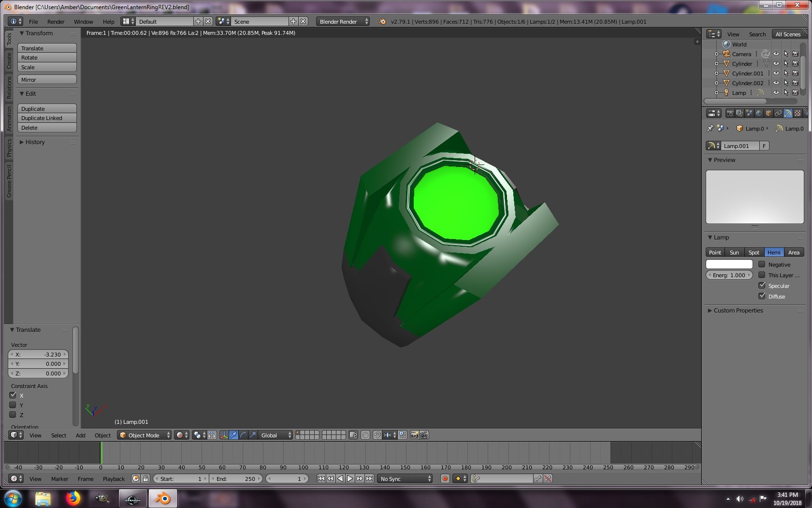Select the Spot lamp type tab
Screen dimensions: 812x508
[x=754, y=252]
